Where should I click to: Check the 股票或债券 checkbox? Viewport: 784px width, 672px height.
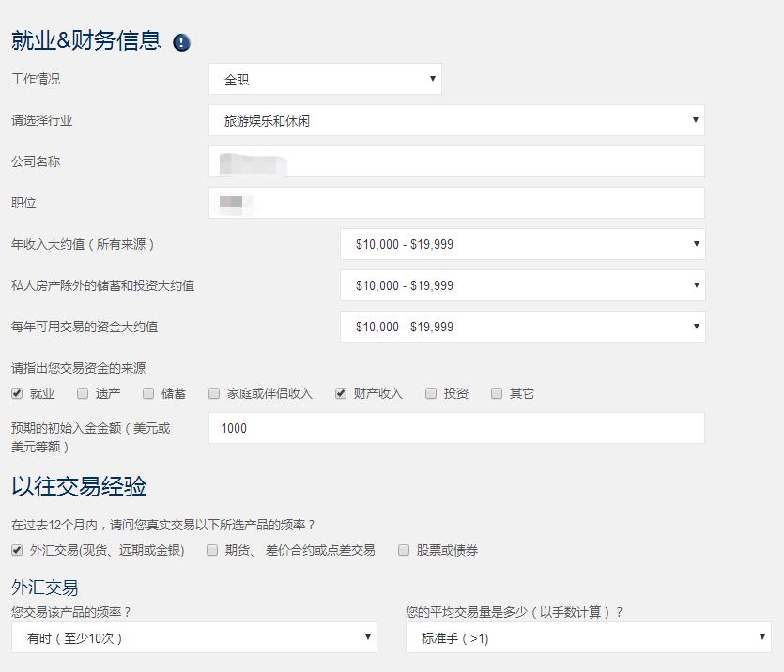(405, 551)
